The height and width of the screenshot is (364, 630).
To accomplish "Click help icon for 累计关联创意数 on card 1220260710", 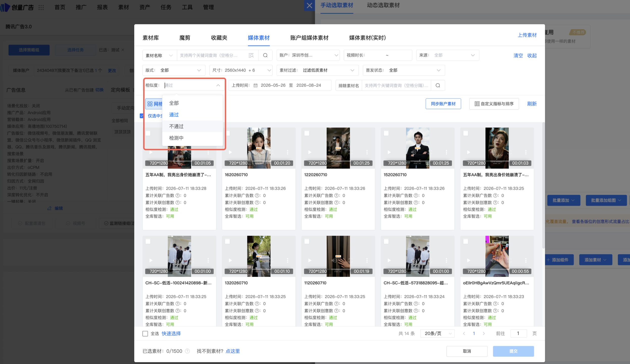I will [337, 202].
